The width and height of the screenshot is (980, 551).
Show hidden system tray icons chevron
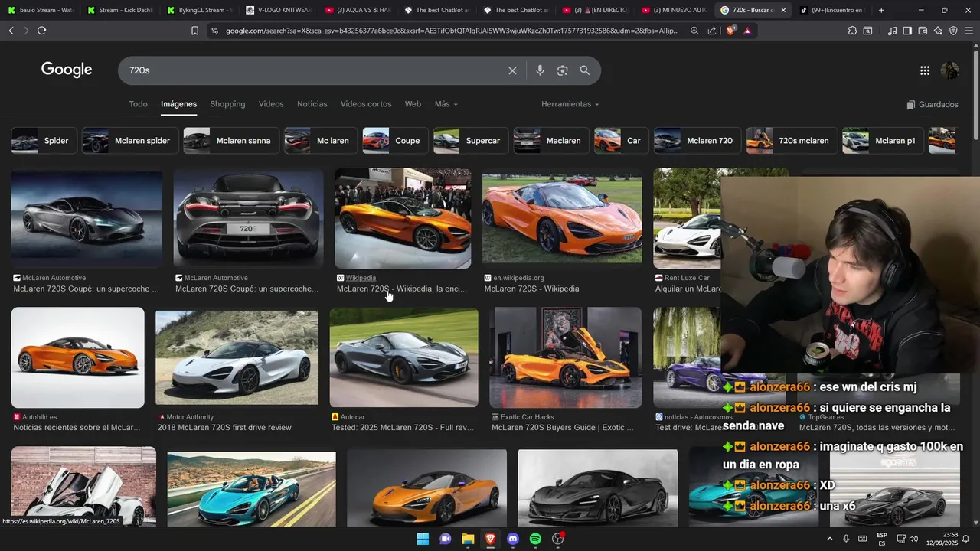pos(829,539)
